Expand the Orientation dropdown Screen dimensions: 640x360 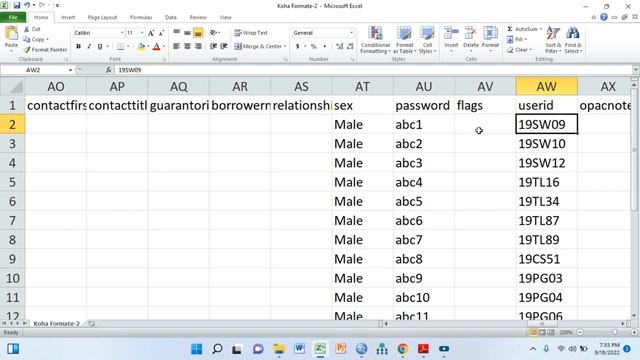219,33
